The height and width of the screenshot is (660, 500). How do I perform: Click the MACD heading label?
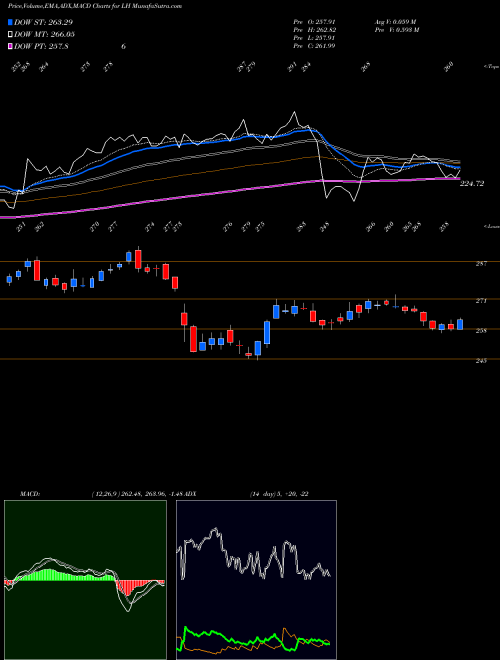pyautogui.click(x=30, y=494)
